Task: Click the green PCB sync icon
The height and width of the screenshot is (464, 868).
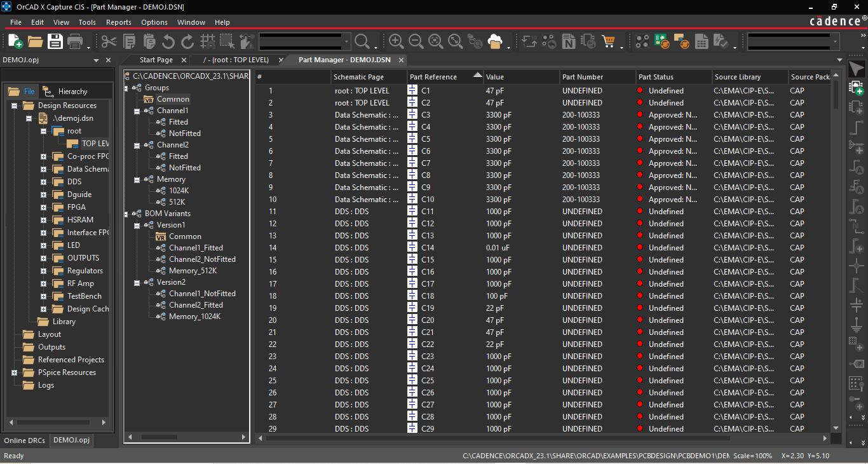Action: pyautogui.click(x=661, y=42)
